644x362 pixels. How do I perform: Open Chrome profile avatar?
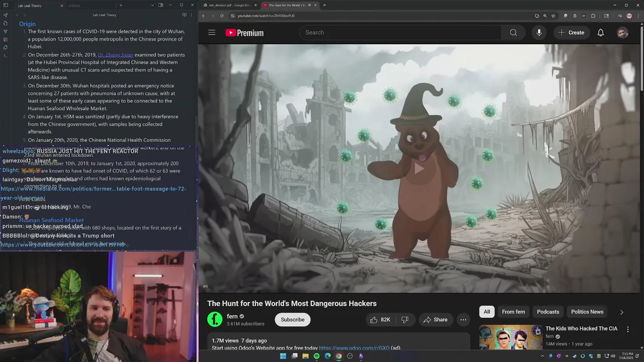pos(629,16)
